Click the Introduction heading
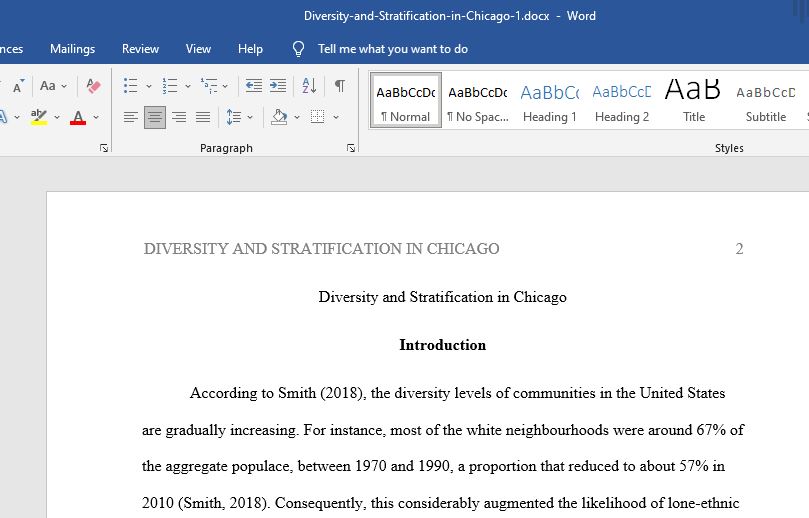The height and width of the screenshot is (518, 809). 443,345
